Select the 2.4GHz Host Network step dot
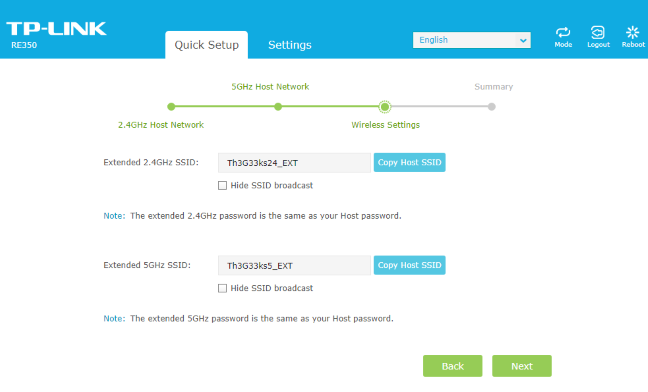 coord(171,107)
